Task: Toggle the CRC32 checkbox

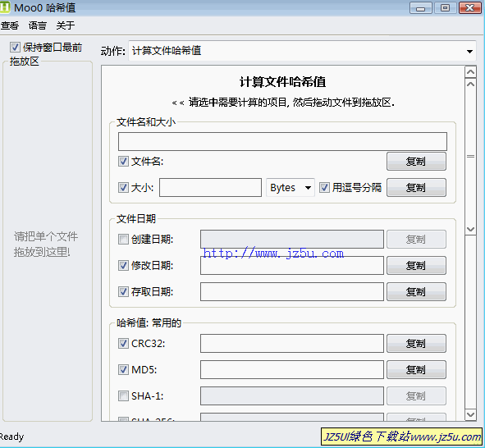Action: 123,343
